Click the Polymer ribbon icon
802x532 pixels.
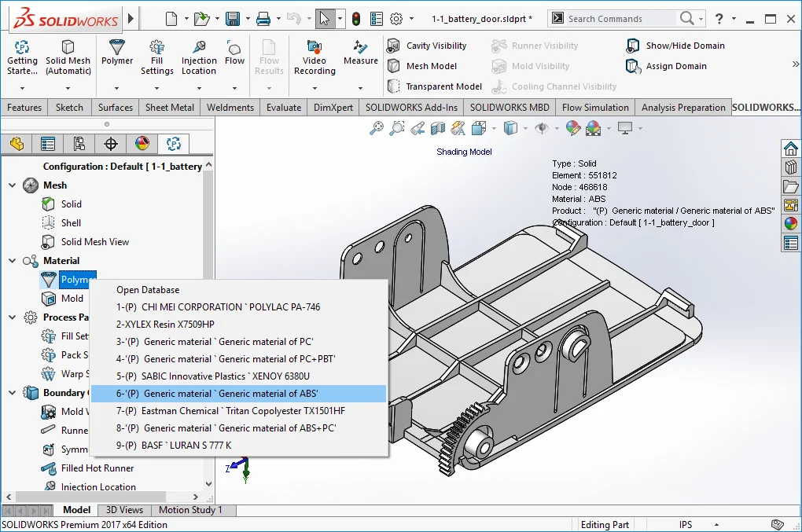coord(117,47)
